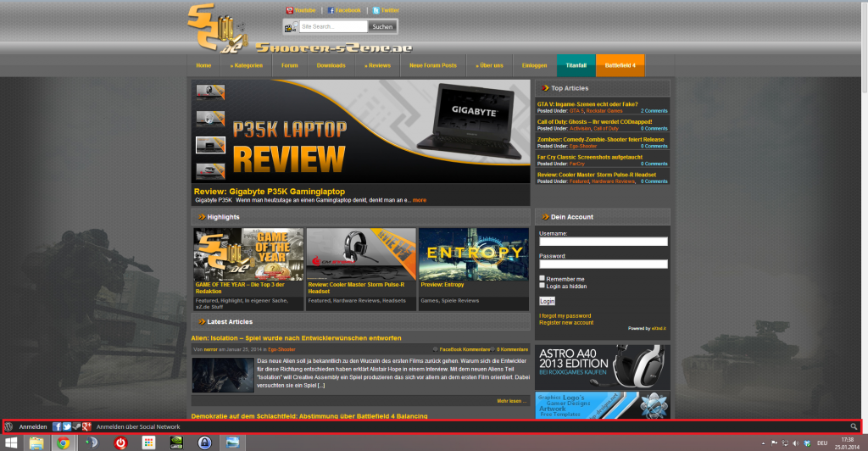Open the red power-button app in taskbar
The image size is (868, 451).
tap(120, 443)
